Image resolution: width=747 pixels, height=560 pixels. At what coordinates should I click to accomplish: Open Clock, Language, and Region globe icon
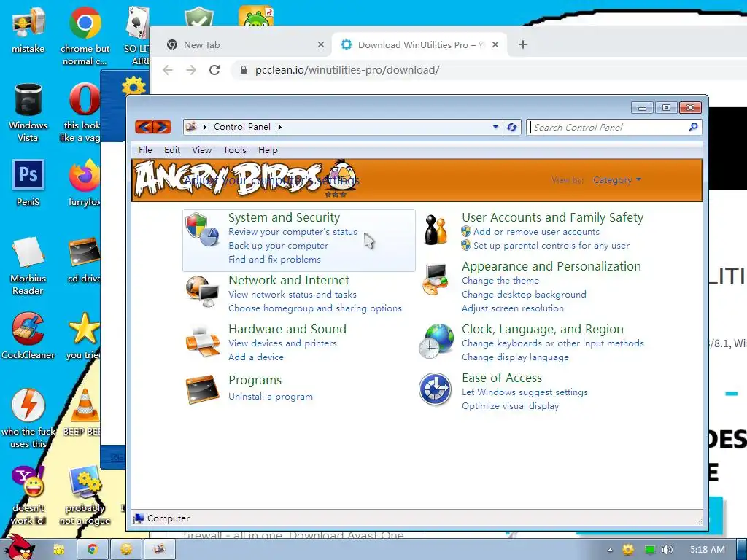coord(436,341)
